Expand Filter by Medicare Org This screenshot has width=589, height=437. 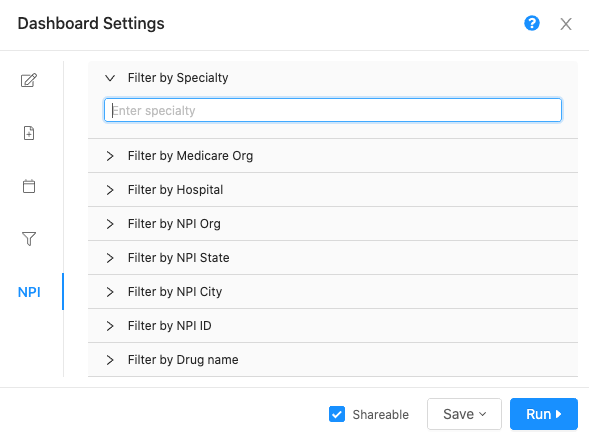click(333, 156)
